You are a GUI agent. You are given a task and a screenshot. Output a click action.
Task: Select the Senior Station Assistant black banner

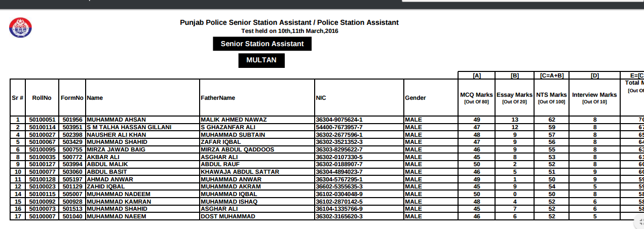[262, 44]
